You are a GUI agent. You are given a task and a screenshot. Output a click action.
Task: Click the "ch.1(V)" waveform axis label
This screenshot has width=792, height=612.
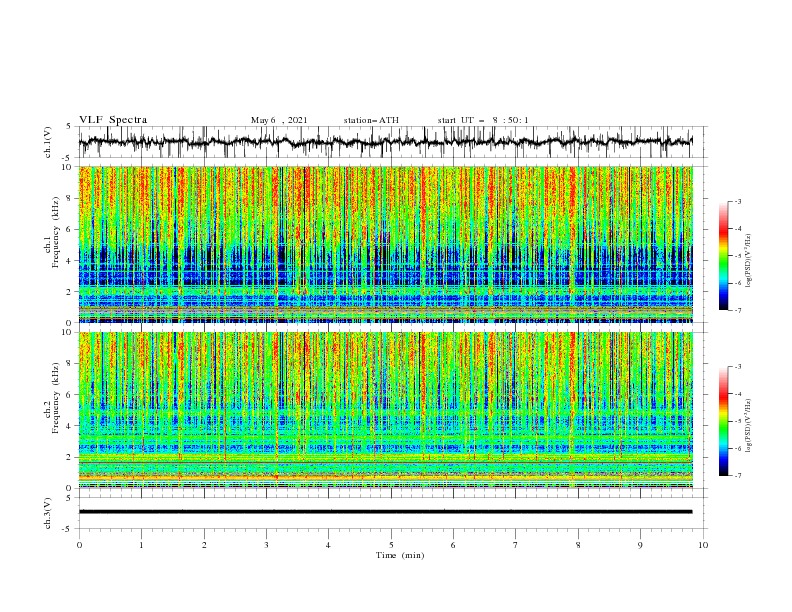click(48, 142)
